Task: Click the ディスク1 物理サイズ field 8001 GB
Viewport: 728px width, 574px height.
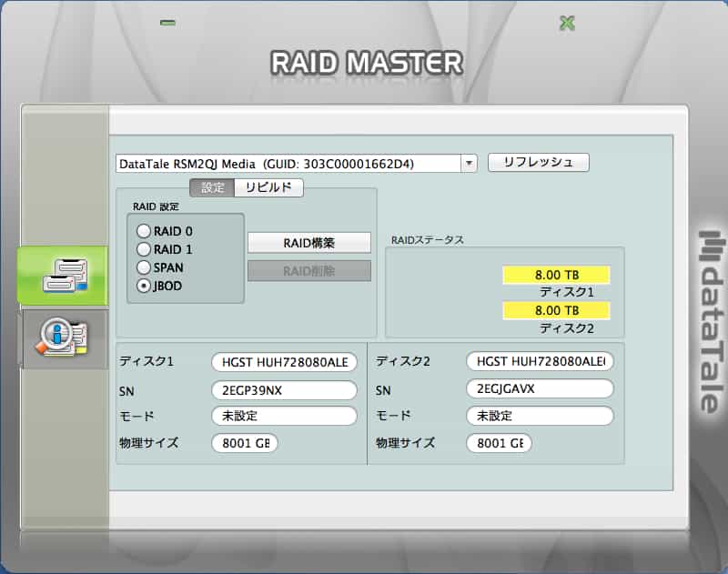Action: (x=245, y=443)
